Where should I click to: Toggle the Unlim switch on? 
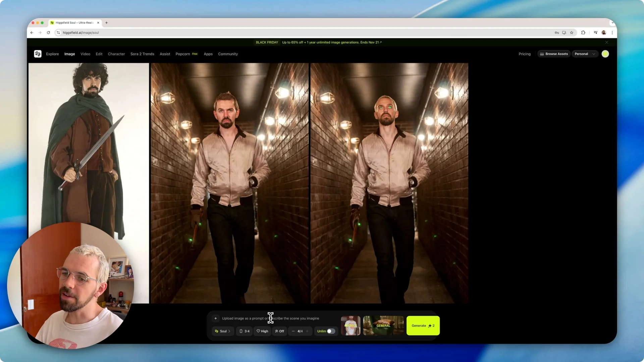pos(330,331)
